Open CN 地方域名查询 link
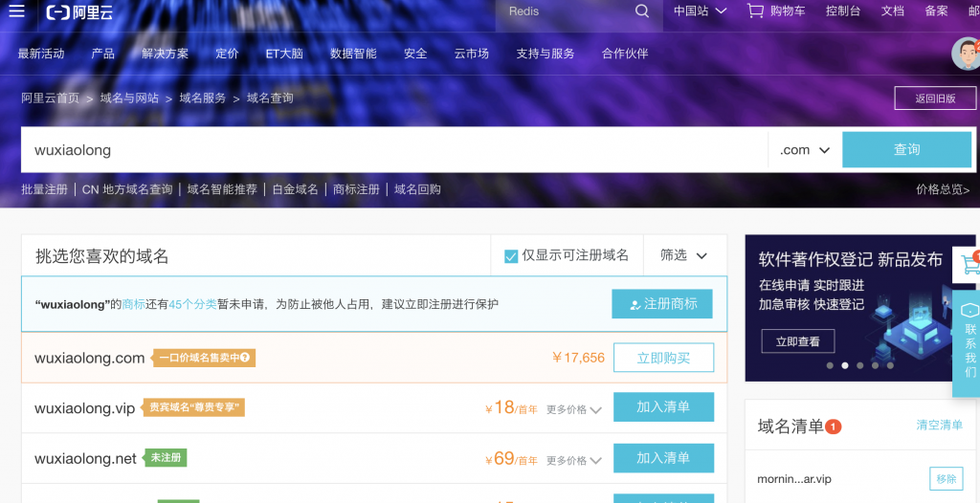 (x=127, y=189)
